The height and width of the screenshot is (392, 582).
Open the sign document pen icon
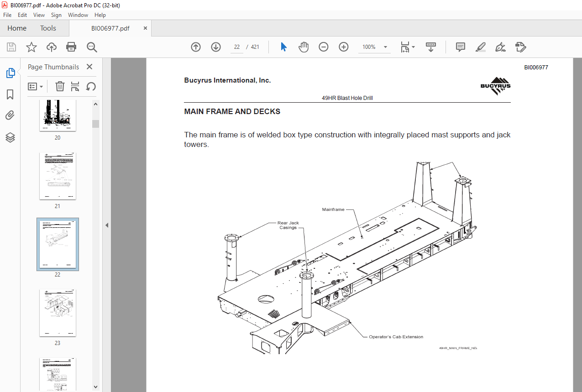point(501,47)
